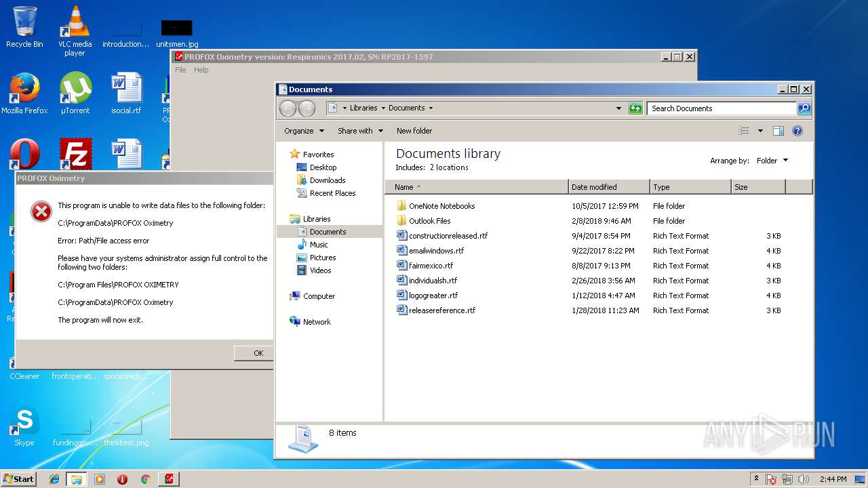
Task: Click the 2 locations link
Action: click(x=449, y=167)
